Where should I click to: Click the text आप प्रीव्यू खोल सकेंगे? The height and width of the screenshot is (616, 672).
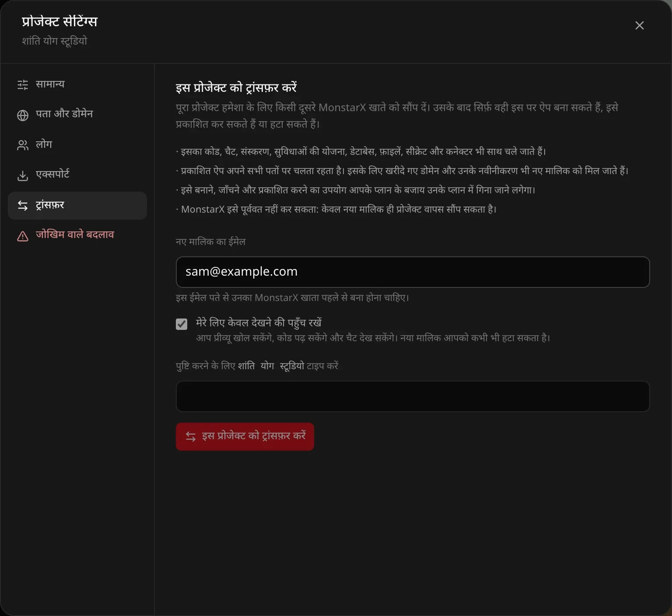pos(373,338)
